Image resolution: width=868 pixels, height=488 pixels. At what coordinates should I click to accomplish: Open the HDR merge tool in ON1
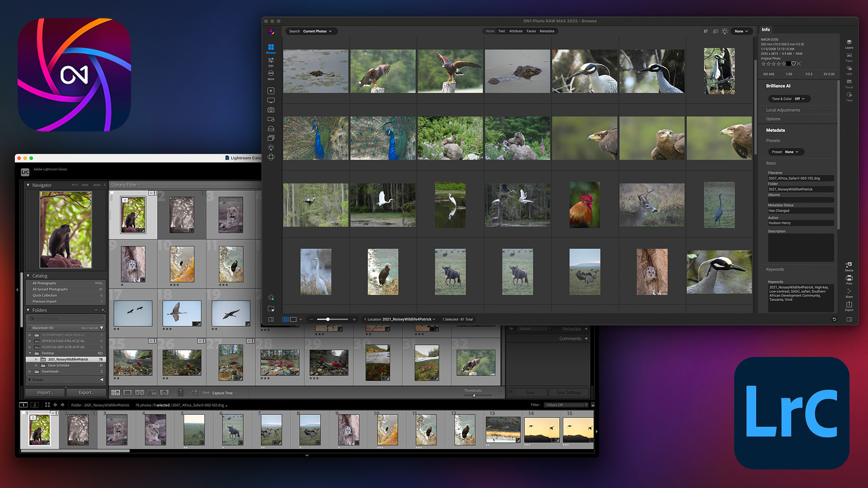[x=849, y=69]
